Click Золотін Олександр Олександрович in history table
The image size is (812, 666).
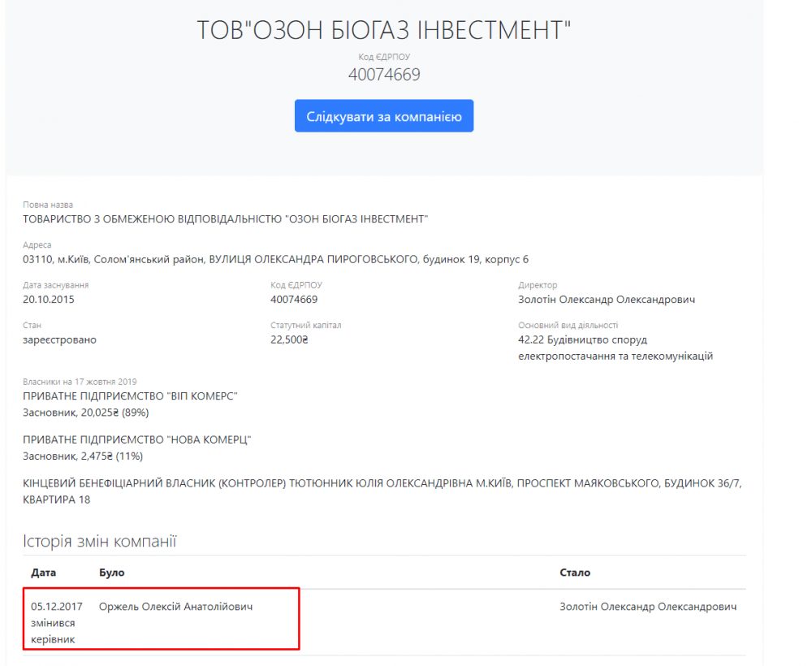tap(648, 607)
